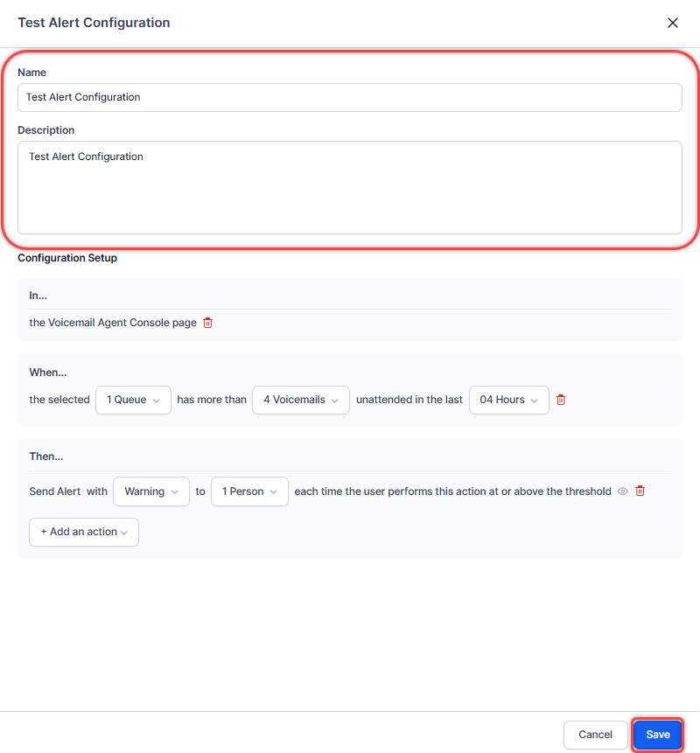Cancel the alert configuration
The height and width of the screenshot is (753, 700).
[x=595, y=735]
